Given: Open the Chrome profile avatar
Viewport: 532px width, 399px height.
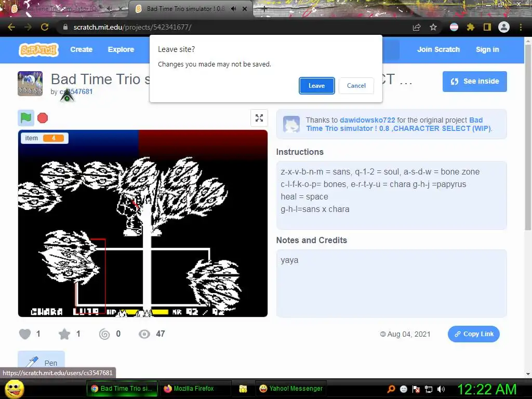Looking at the screenshot, I should point(504,27).
